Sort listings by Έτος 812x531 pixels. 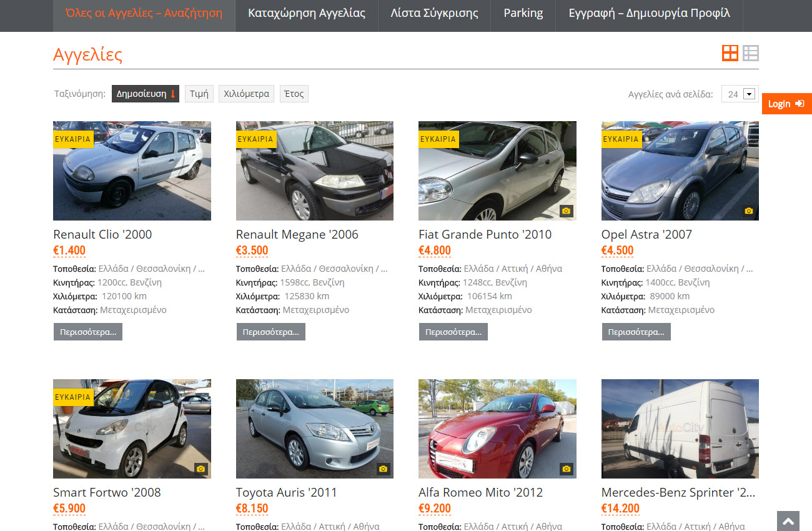coord(294,94)
